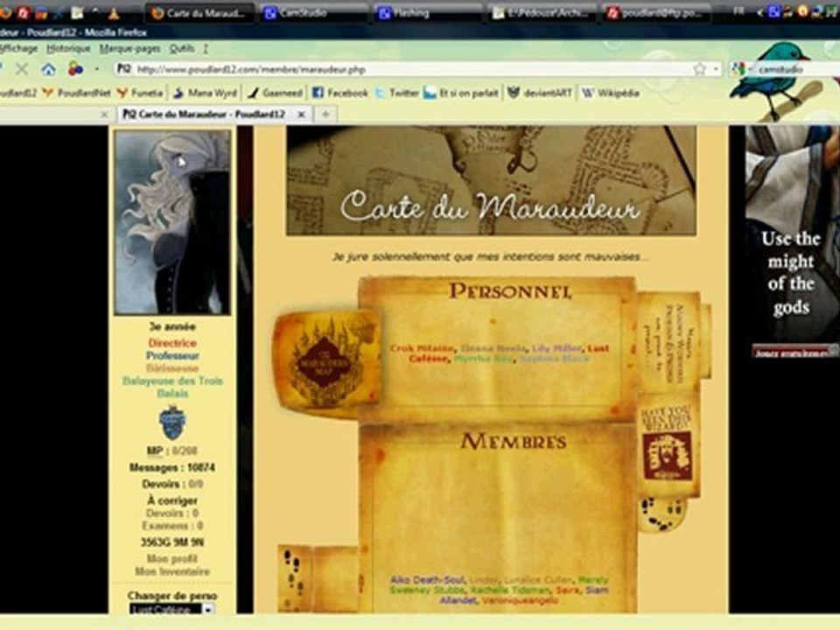Screen dimensions: 840x630
Task: Click the Professeur role link
Action: point(172,355)
